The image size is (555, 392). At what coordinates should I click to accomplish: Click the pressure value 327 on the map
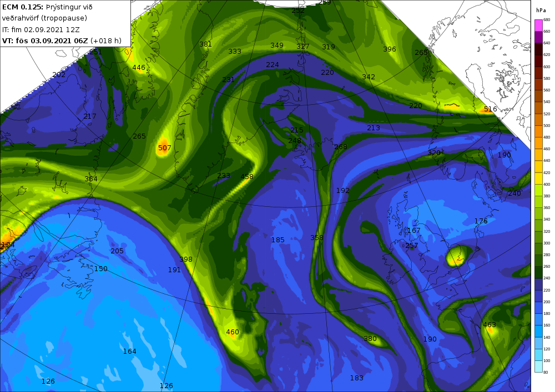pyautogui.click(x=303, y=47)
